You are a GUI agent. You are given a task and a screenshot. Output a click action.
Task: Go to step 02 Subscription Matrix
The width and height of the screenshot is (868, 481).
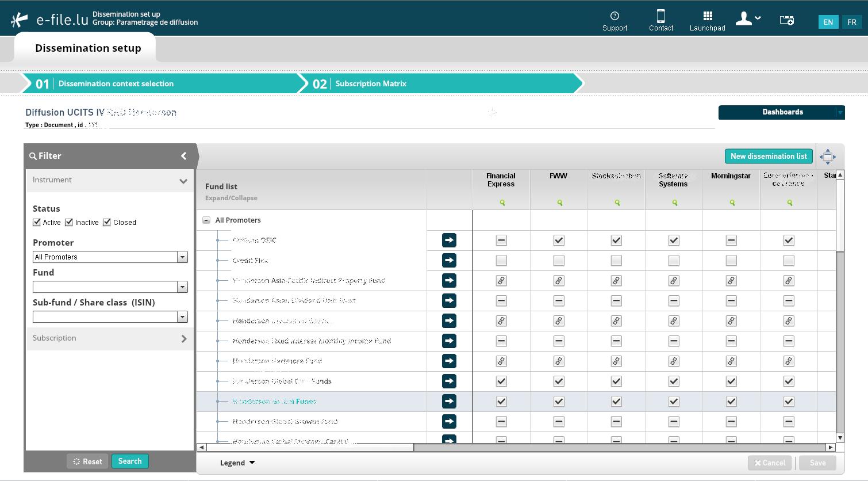point(440,83)
